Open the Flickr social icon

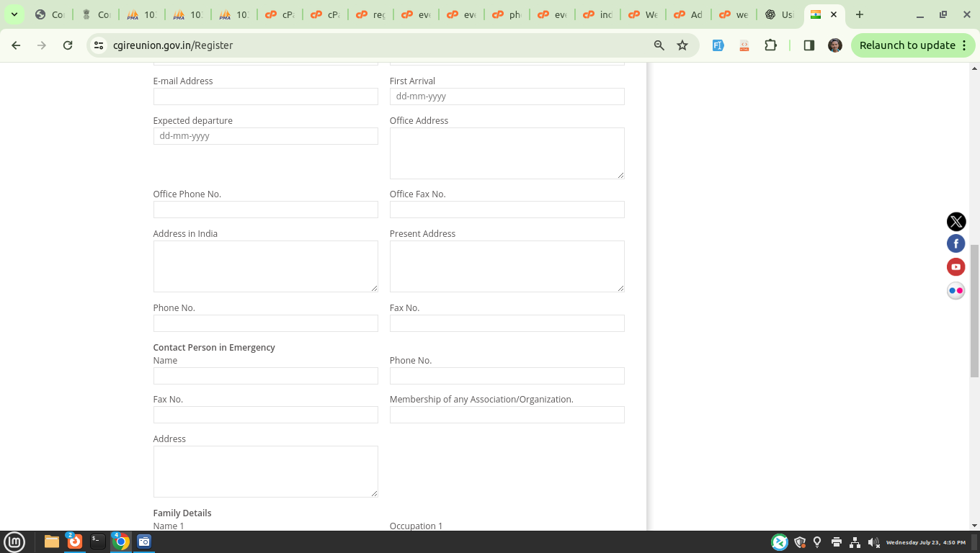[955, 291]
